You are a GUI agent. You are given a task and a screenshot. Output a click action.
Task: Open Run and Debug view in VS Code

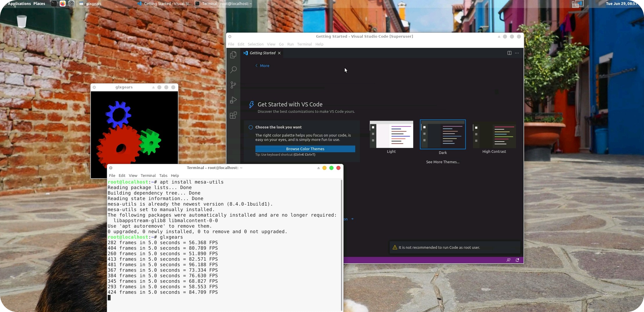click(x=233, y=100)
